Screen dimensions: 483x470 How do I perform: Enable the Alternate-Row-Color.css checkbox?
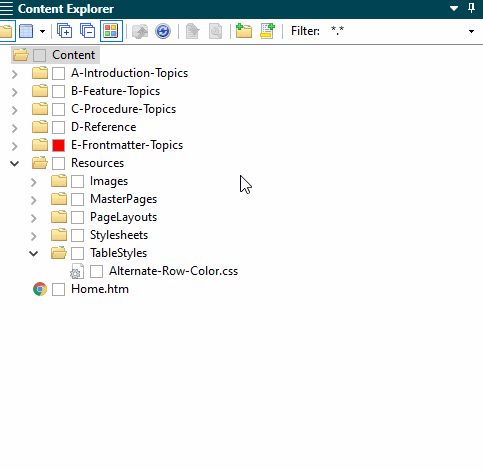click(97, 271)
